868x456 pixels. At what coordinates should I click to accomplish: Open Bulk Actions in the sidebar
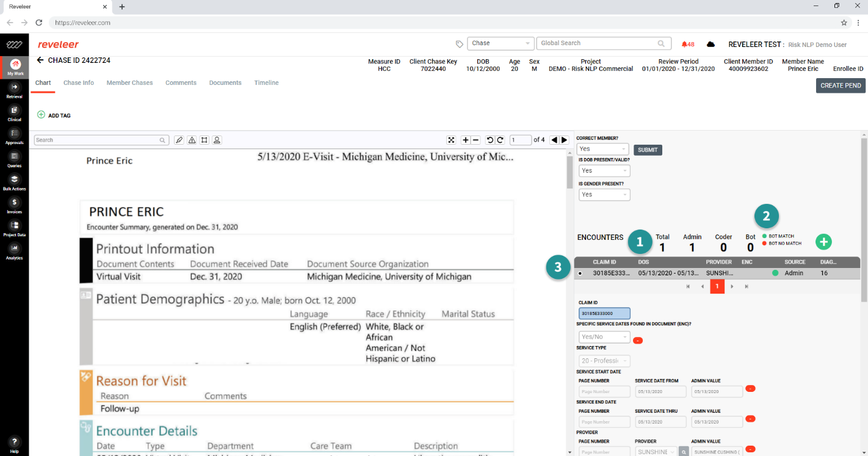15,183
